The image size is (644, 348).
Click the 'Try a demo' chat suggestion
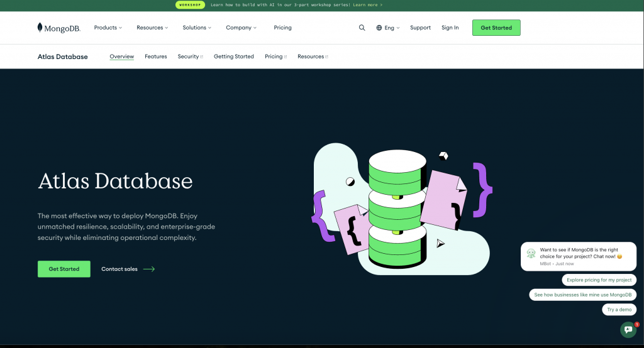[619, 310]
